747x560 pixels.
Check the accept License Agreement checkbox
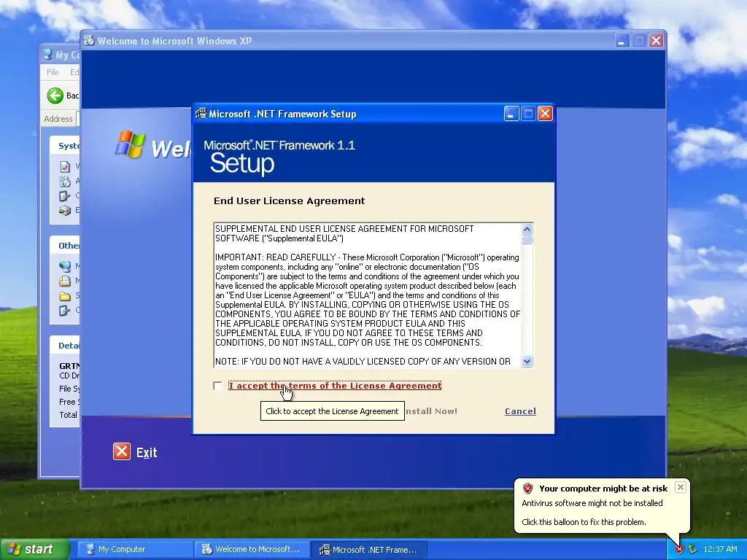pyautogui.click(x=217, y=386)
